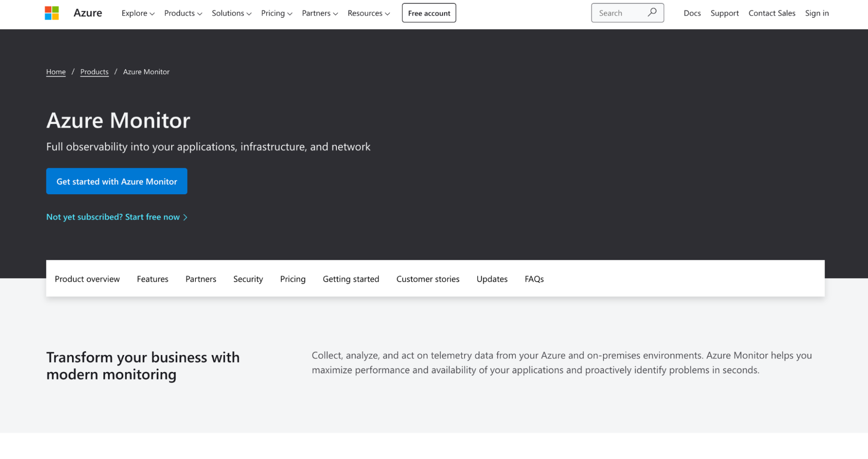Jump to the FAQs tab
Viewport: 868px width, 459px height.
pyautogui.click(x=534, y=279)
